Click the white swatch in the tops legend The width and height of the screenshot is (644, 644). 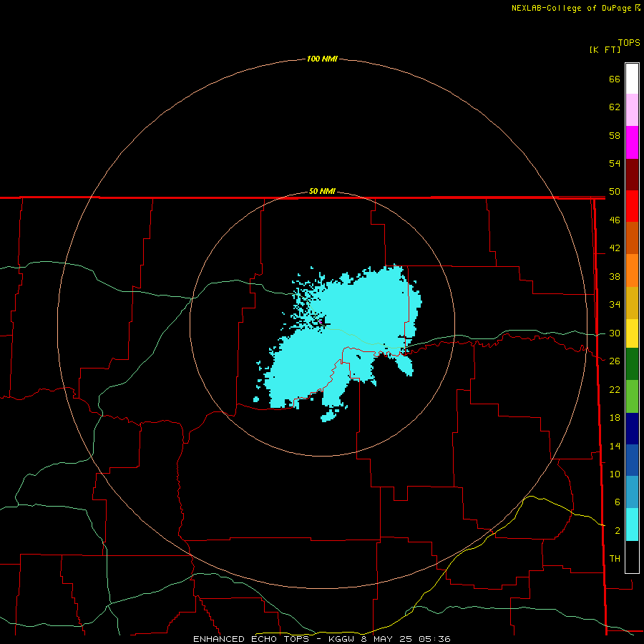click(x=632, y=79)
